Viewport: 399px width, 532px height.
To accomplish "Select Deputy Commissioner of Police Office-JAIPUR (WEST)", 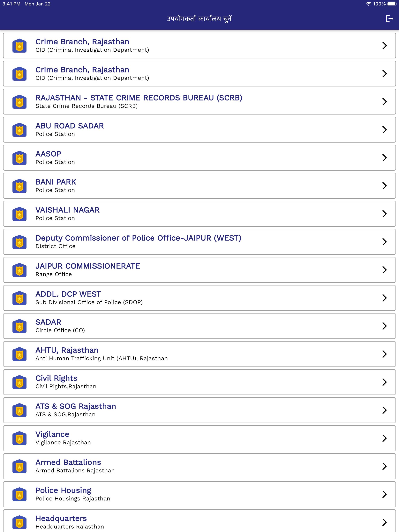I will (199, 242).
